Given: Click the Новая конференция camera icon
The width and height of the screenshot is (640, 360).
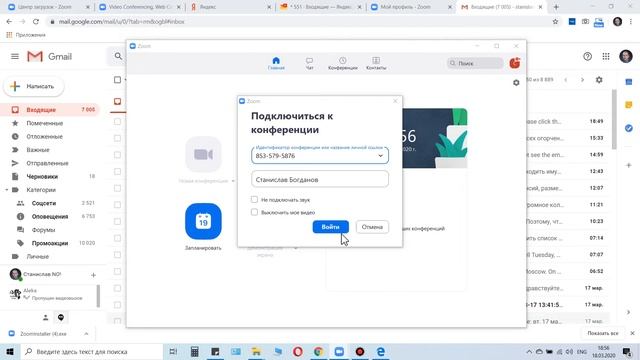Looking at the screenshot, I should (203, 154).
